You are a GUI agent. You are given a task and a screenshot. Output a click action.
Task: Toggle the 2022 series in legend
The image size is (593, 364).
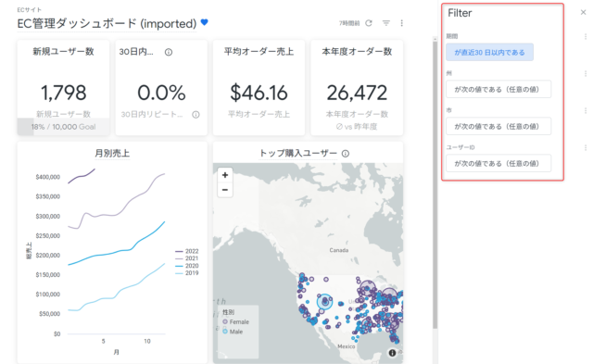[x=187, y=251]
